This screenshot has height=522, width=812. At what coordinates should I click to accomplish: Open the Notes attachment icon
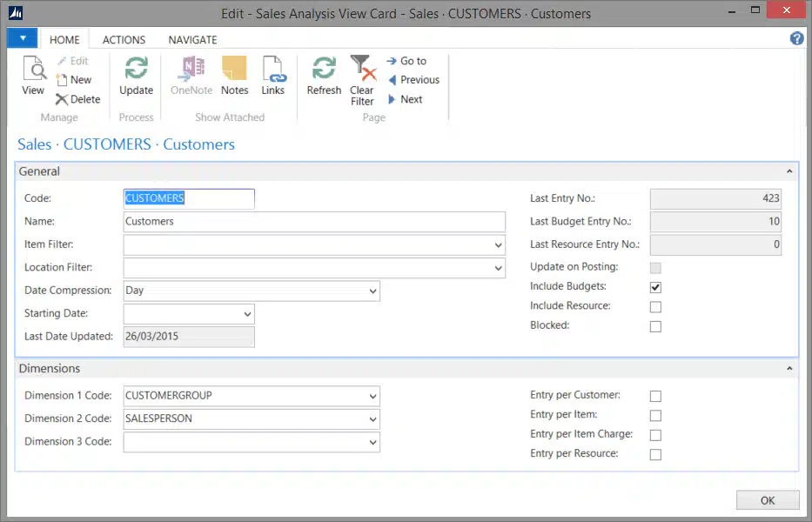pyautogui.click(x=234, y=76)
